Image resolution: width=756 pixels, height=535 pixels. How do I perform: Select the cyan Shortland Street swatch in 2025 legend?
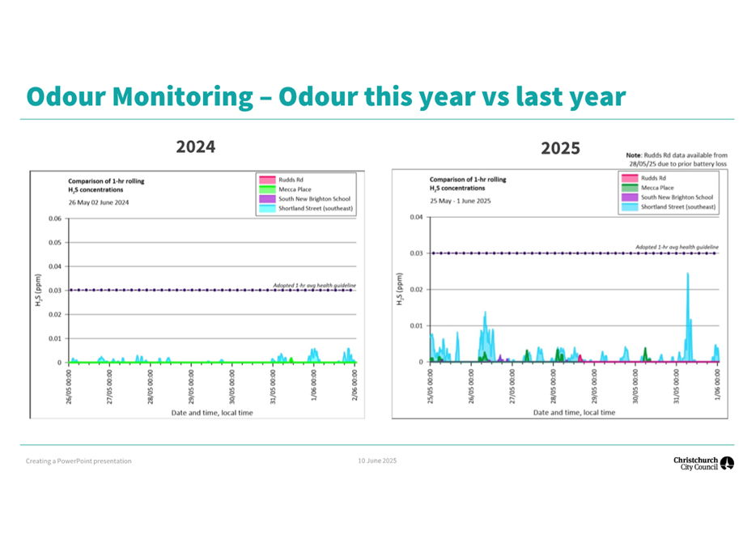[x=630, y=207]
